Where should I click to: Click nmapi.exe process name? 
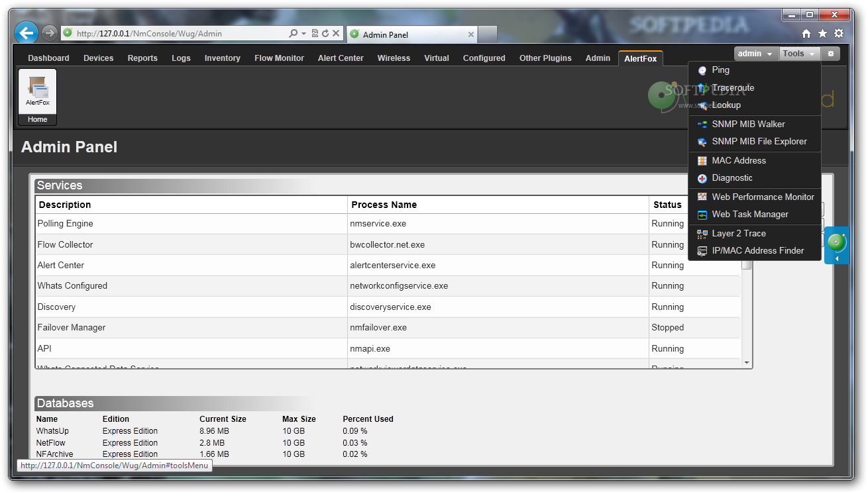370,349
